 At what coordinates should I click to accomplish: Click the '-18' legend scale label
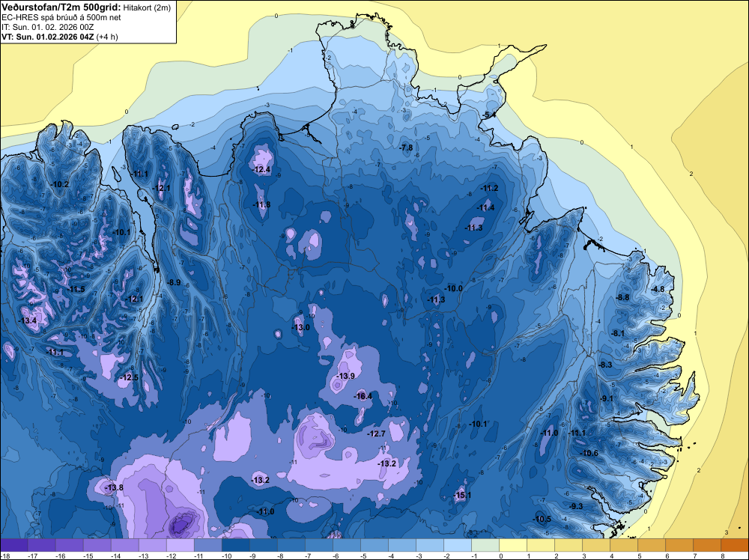[5, 556]
